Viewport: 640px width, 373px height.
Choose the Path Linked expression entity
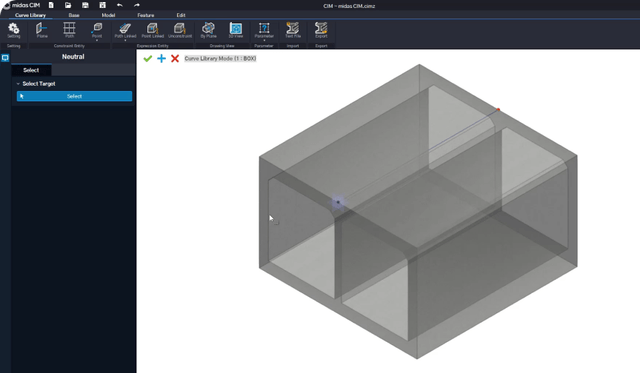tap(125, 30)
